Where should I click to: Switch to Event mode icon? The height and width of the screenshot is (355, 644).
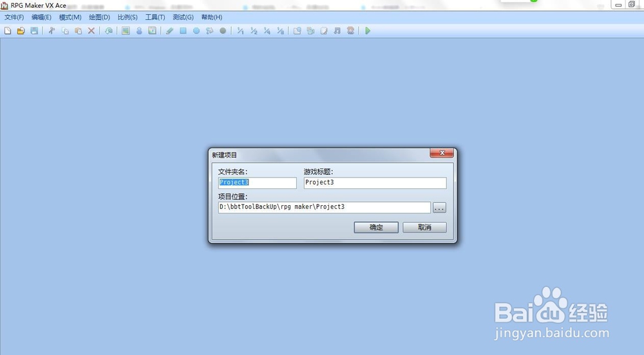pos(139,31)
